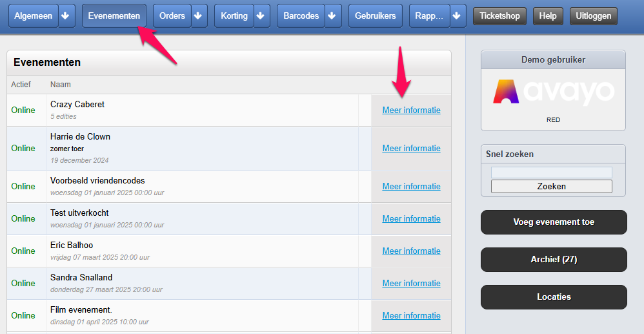Screen dimensions: 644x334
Task: Select the Sandra Snalland event name
Action: 81,278
